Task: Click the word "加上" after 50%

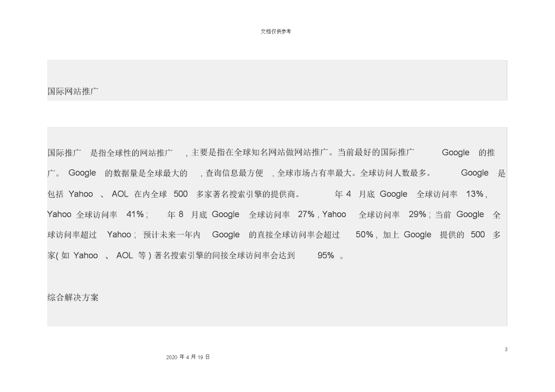Action: point(391,234)
